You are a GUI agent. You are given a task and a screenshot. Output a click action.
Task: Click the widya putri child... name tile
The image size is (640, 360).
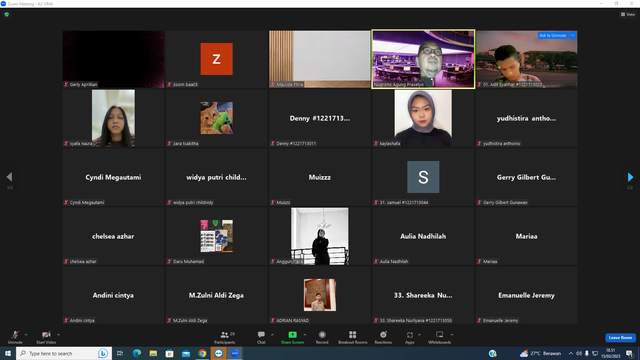217,177
